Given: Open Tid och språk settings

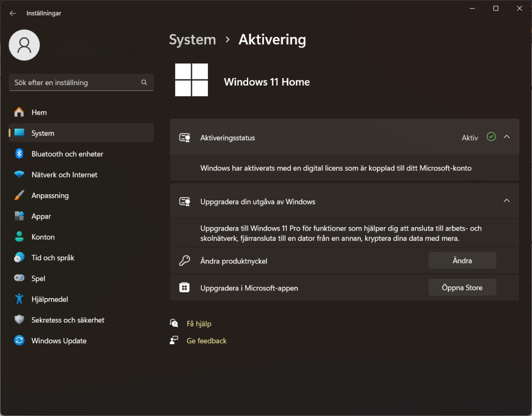Looking at the screenshot, I should tap(81, 258).
